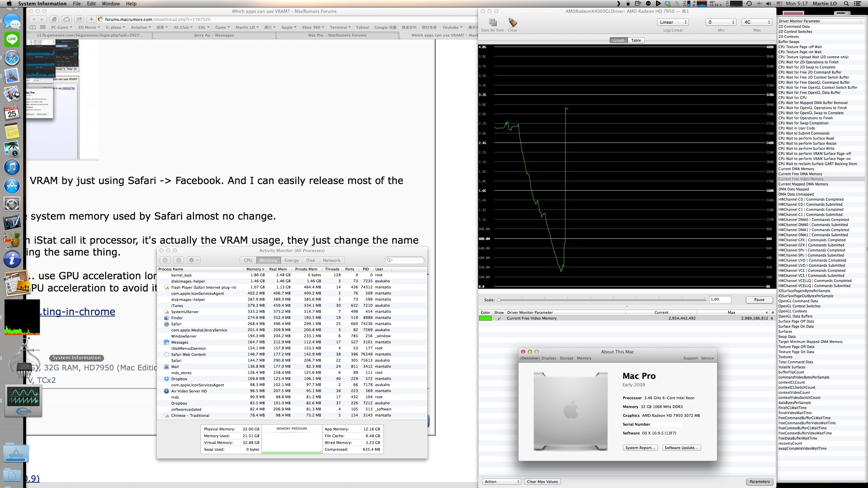Click Support link in About This Mac
868x488 pixels.
pos(690,358)
